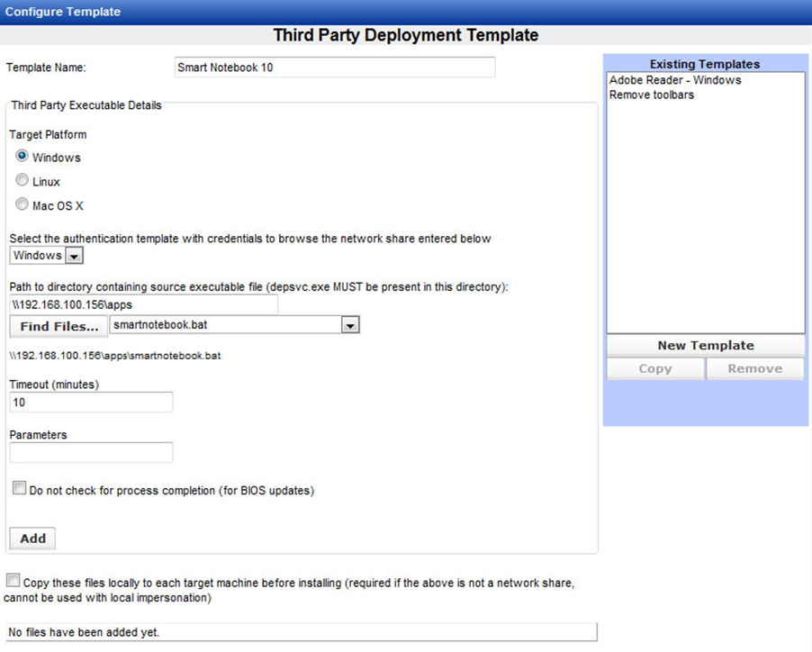Viewport: 812px width, 652px height.
Task: Click the New Template button
Action: [705, 346]
